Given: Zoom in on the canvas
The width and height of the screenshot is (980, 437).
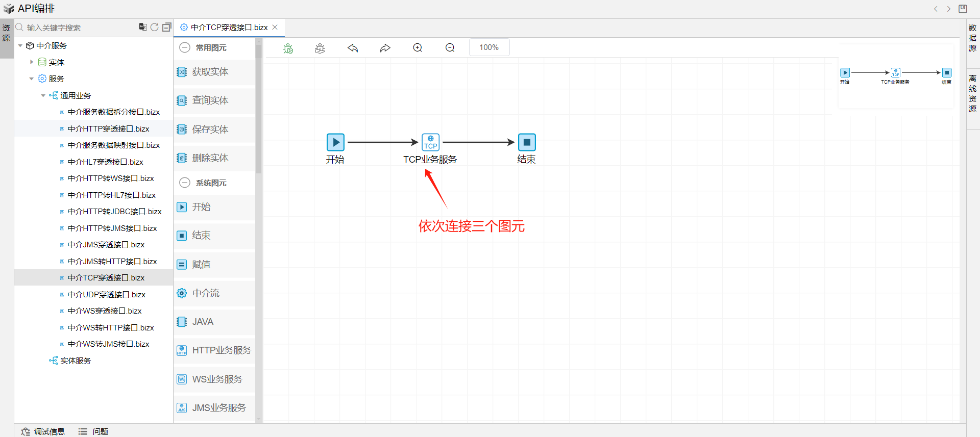Looking at the screenshot, I should (x=418, y=48).
